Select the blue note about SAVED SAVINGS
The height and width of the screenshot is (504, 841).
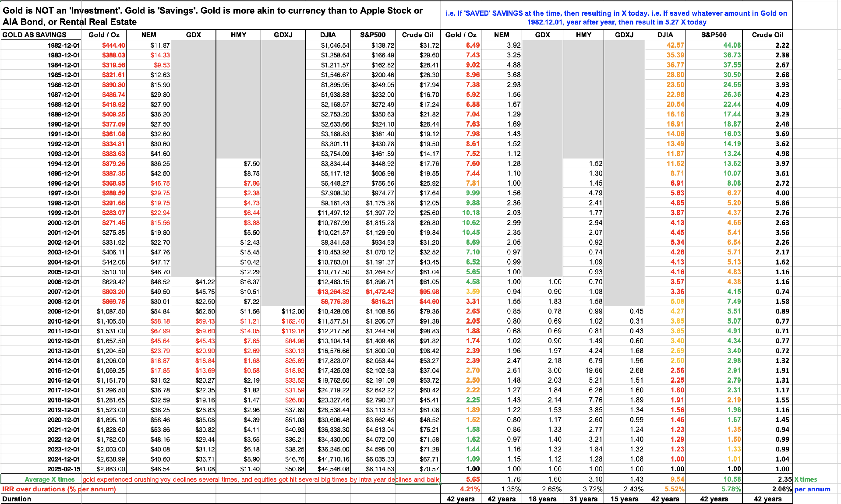[616, 18]
